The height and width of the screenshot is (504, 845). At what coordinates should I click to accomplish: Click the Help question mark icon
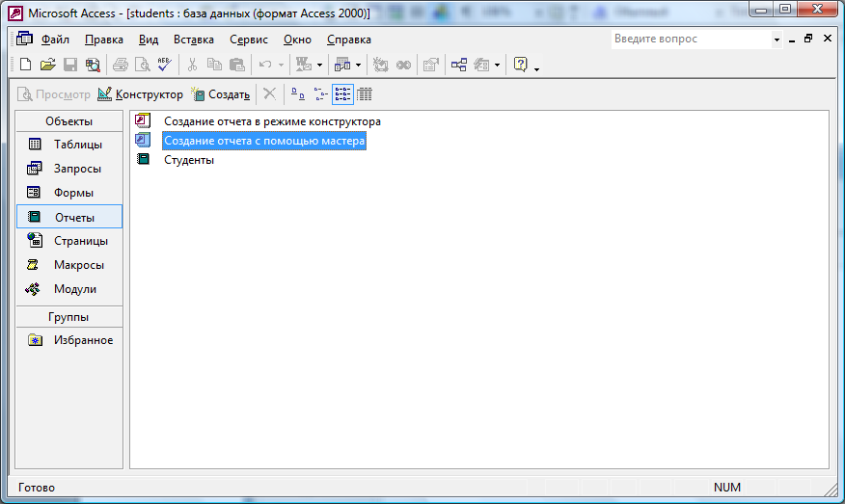click(521, 65)
